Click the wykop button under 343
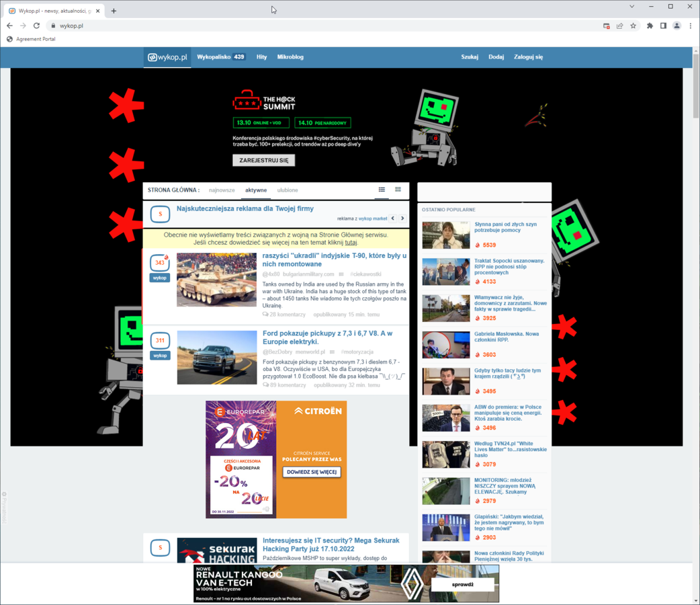 [160, 278]
